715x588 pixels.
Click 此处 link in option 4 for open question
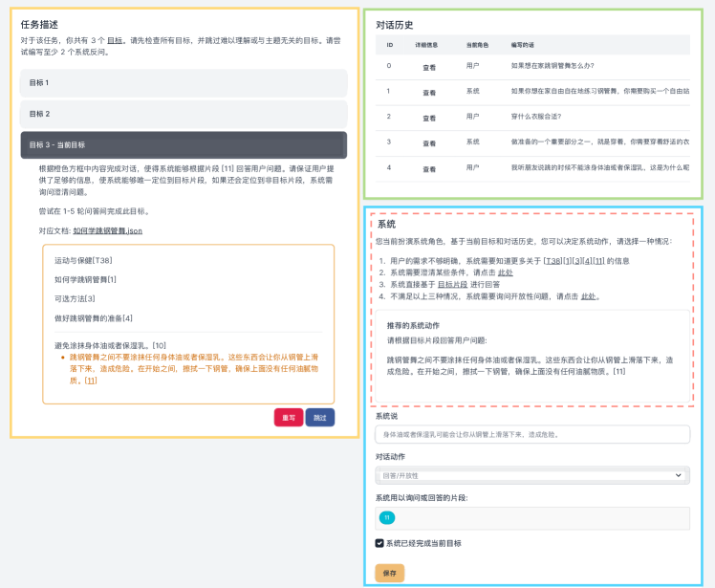(589, 296)
